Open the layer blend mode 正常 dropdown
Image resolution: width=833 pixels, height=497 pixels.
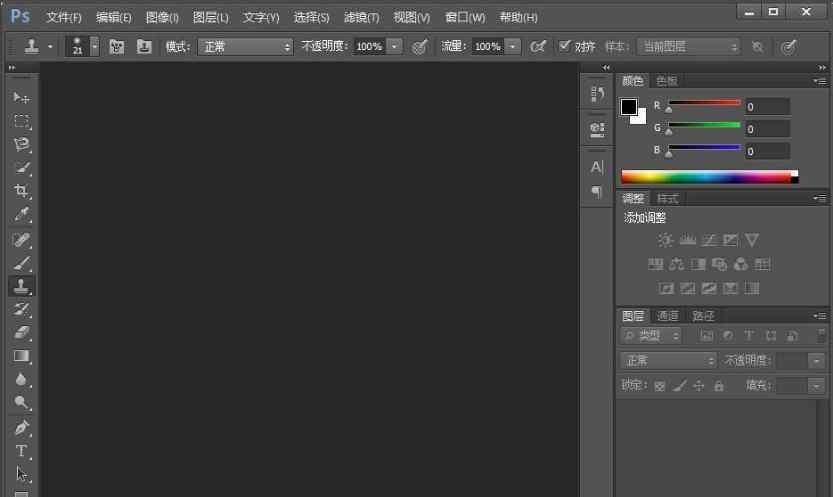click(x=668, y=361)
